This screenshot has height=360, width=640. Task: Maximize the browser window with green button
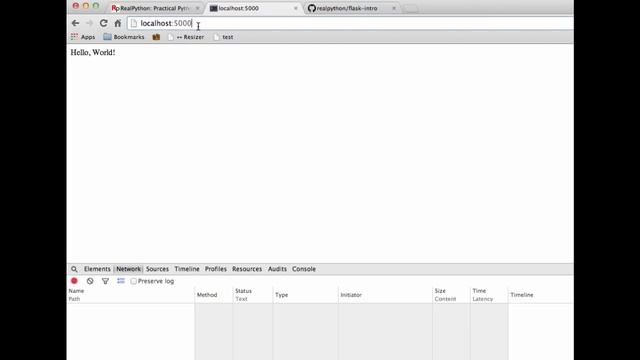[96, 6]
